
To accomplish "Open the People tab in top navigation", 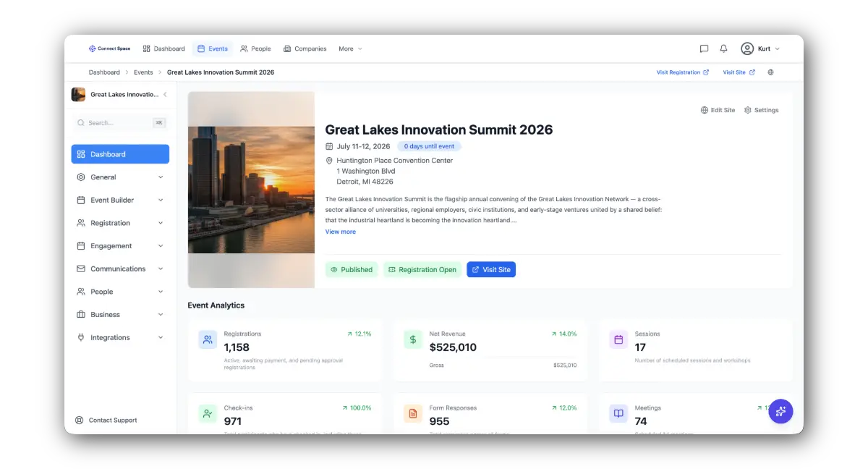I will (255, 48).
